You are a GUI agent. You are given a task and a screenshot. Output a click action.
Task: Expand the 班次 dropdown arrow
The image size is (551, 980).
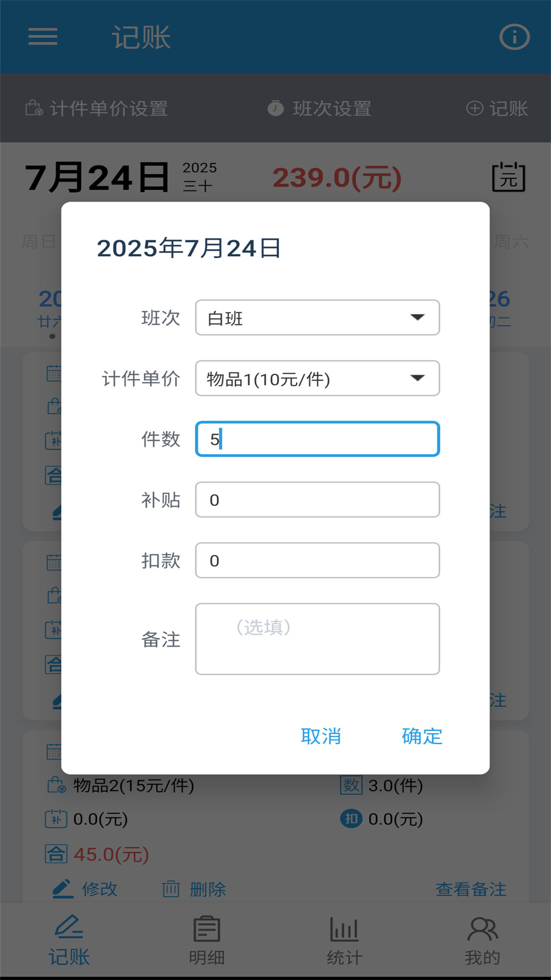pos(418,317)
